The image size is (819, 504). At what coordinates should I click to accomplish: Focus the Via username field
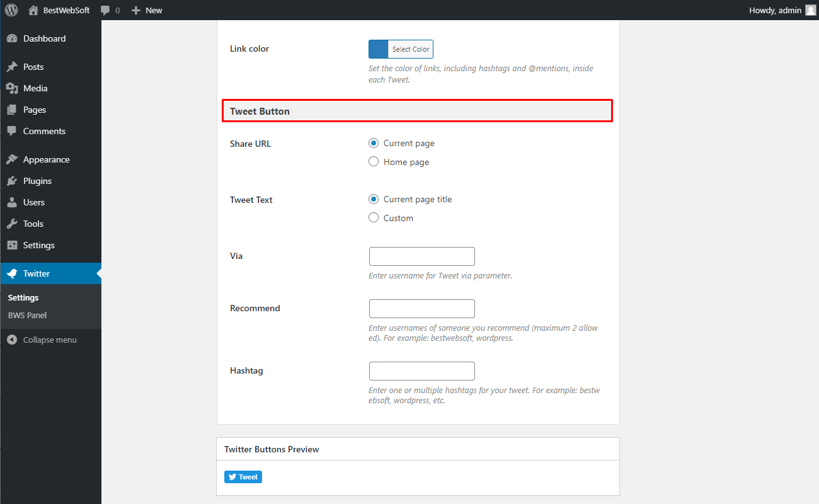coord(421,256)
